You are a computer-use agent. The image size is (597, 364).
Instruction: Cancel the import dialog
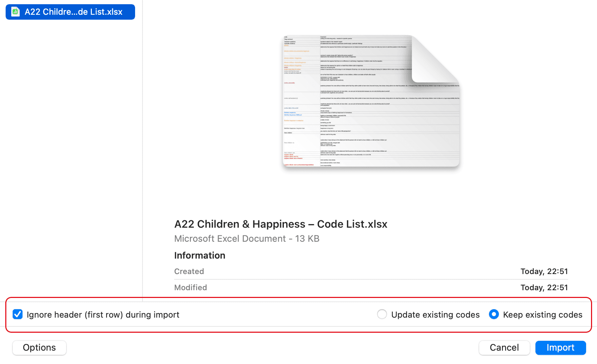[x=504, y=347]
